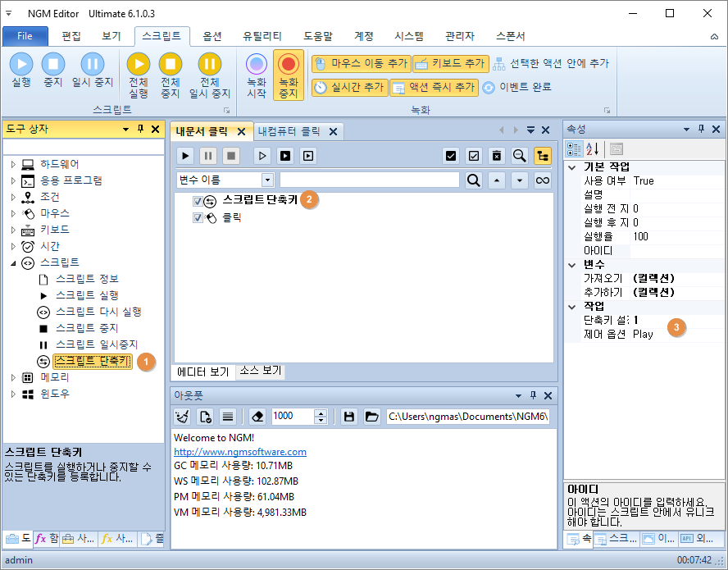Switch to the 보기 ribbon tab
728x570 pixels.
[x=111, y=36]
